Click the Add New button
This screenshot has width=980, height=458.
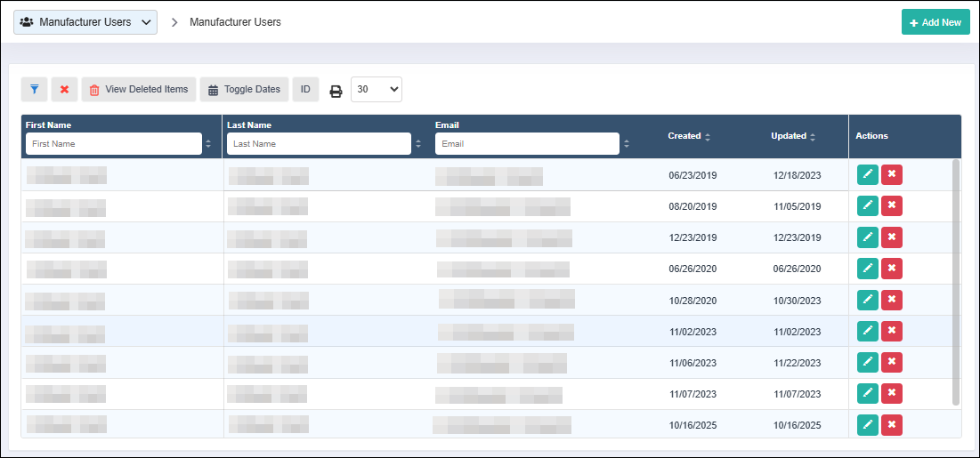tap(935, 22)
